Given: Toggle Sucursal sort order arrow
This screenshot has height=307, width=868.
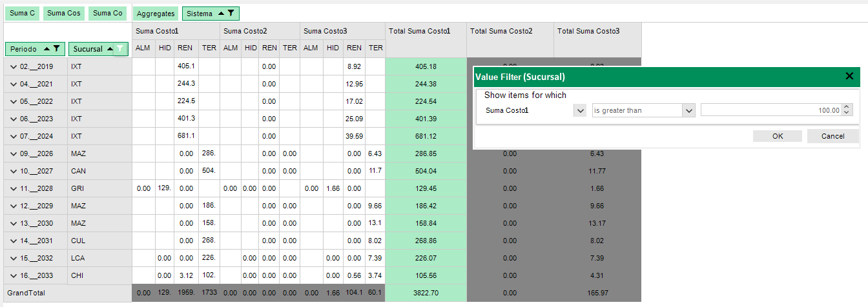Looking at the screenshot, I should click(x=109, y=48).
